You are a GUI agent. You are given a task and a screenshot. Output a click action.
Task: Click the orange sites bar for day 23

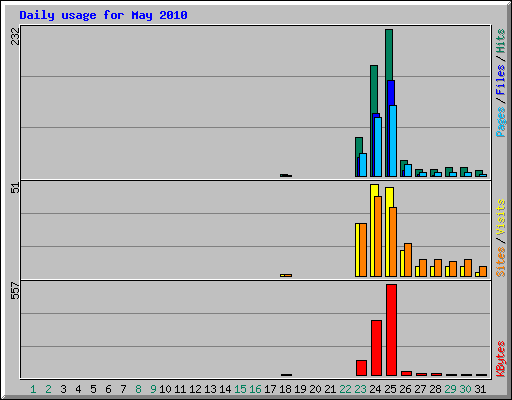363,250
